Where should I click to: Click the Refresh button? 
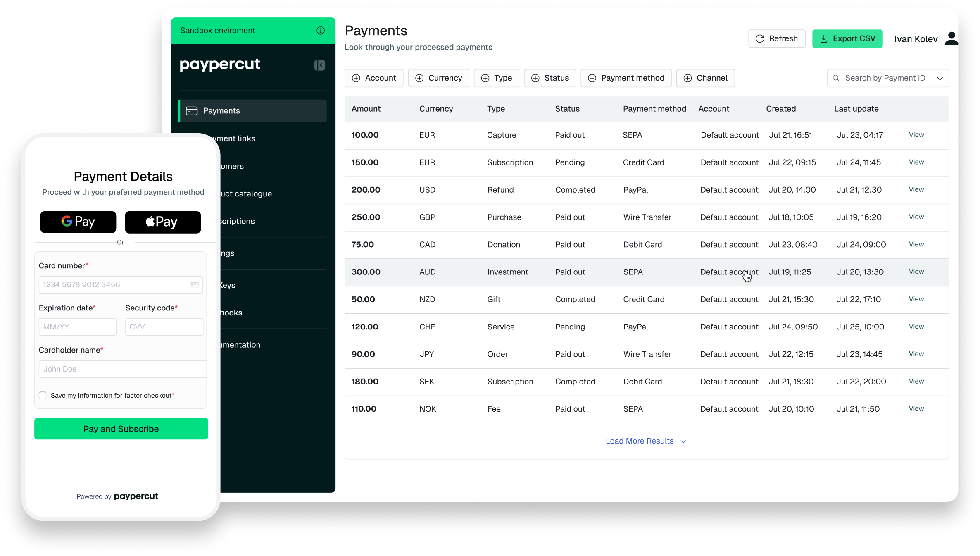click(x=776, y=38)
